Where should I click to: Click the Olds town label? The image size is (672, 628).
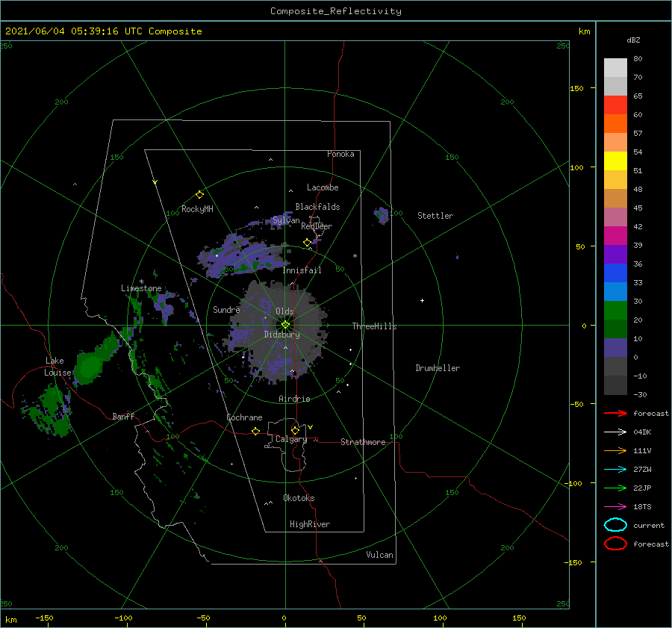[284, 311]
